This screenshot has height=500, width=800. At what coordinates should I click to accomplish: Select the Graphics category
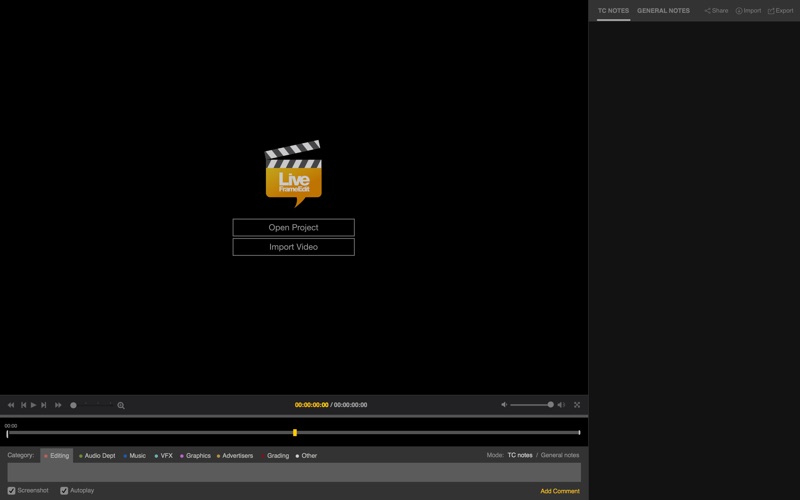pos(195,456)
